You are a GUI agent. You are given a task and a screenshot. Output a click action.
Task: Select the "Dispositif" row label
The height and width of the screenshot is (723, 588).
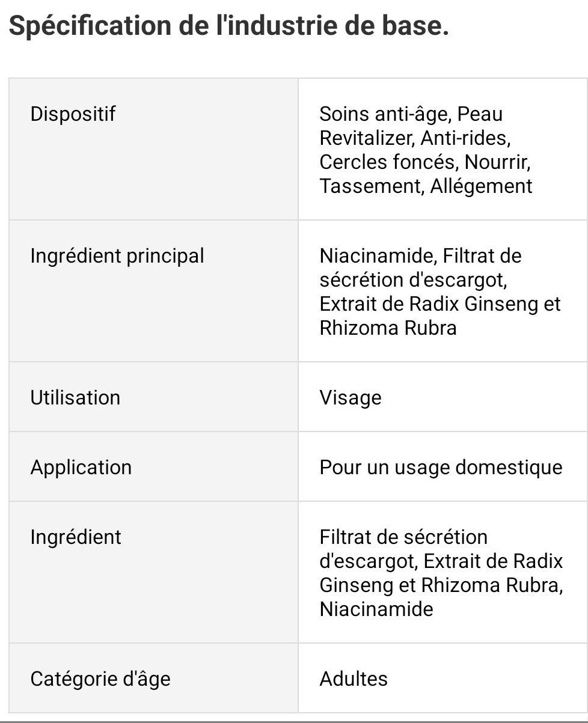point(73,114)
